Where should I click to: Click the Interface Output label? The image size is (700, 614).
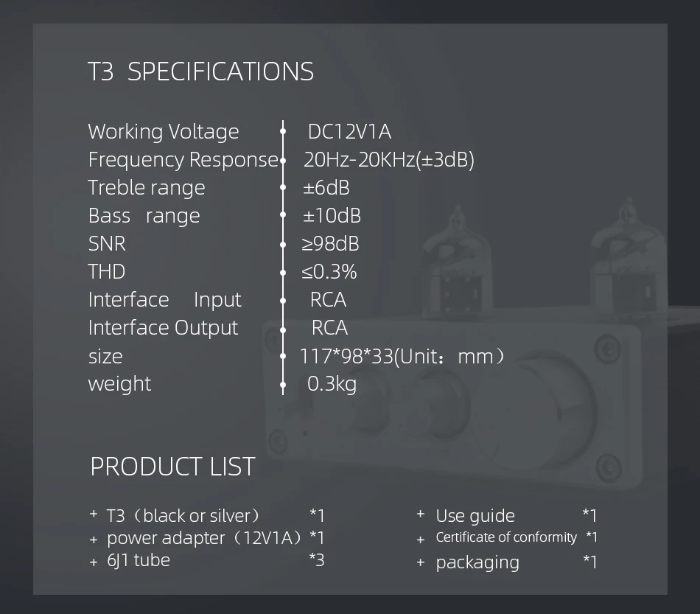(163, 328)
